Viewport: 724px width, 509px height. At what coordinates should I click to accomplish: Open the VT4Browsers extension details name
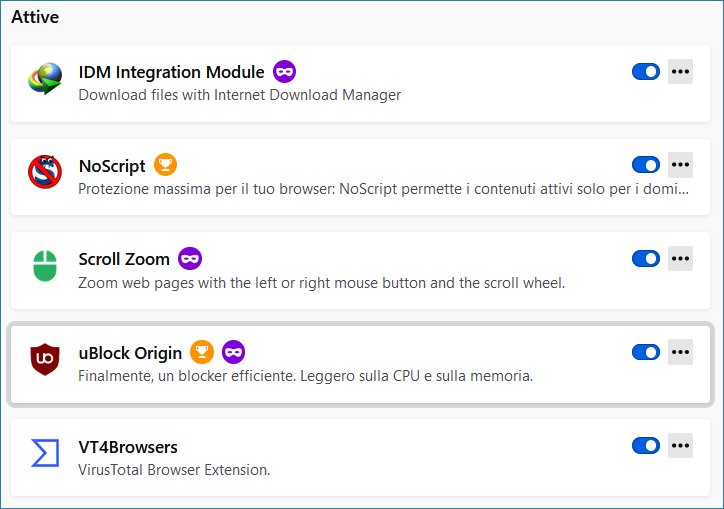[x=128, y=447]
